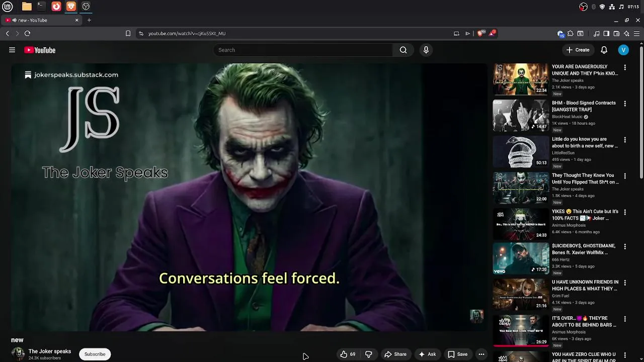644x362 pixels.
Task: Dislike the video with thumbs down
Action: click(x=369, y=354)
